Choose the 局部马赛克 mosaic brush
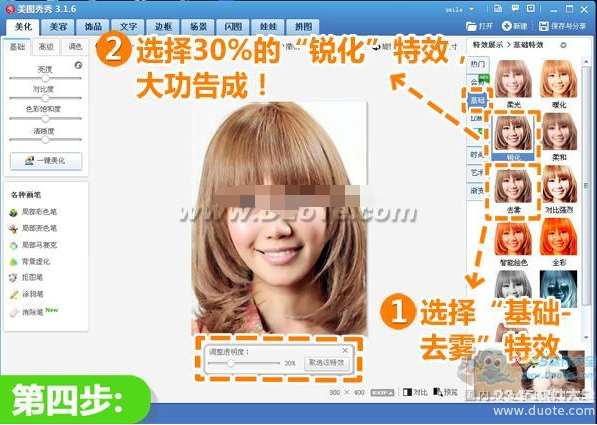Screen dimensions: 597x425 34,245
